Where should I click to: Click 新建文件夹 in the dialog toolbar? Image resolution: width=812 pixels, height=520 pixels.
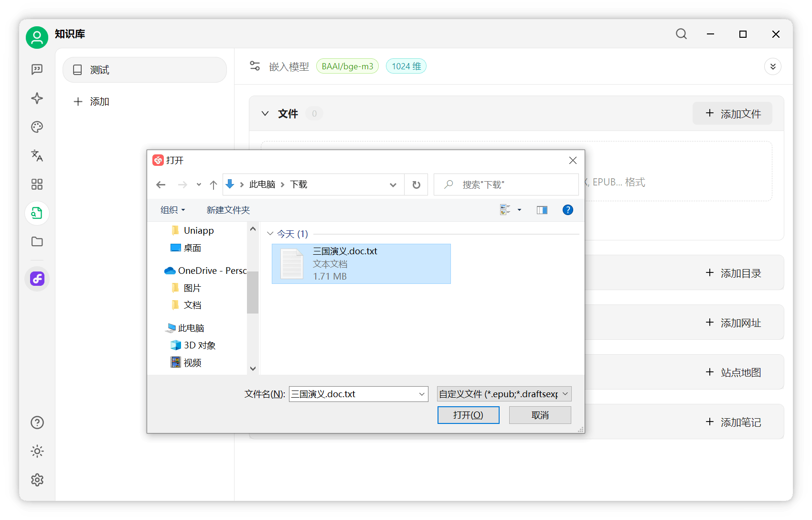(228, 210)
